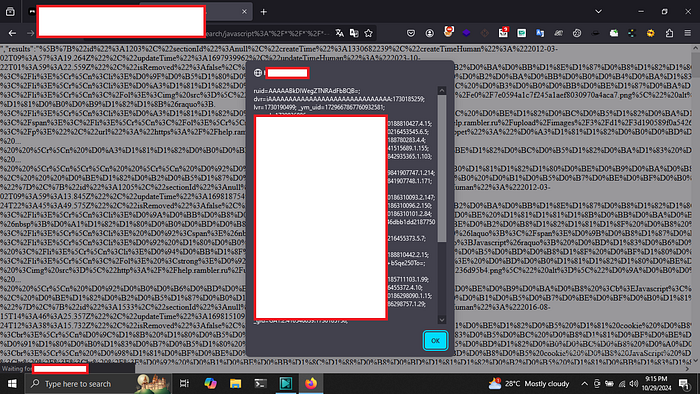Open the weather widget showing 28°C
This screenshot has width=700, height=394.
(529, 384)
